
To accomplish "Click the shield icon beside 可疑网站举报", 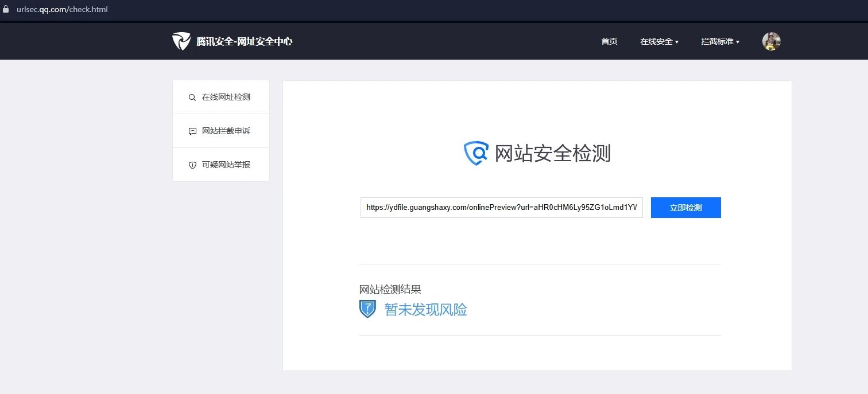I will (x=192, y=165).
